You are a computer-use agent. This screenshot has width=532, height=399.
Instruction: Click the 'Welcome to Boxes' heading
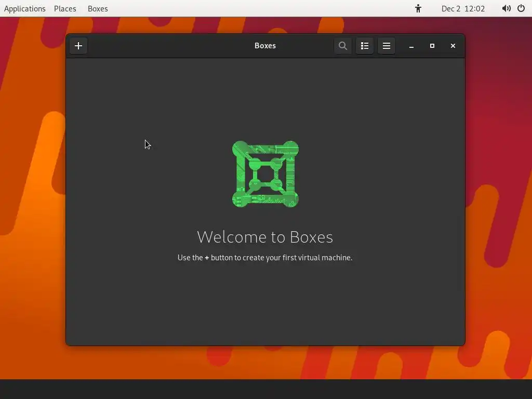click(265, 237)
